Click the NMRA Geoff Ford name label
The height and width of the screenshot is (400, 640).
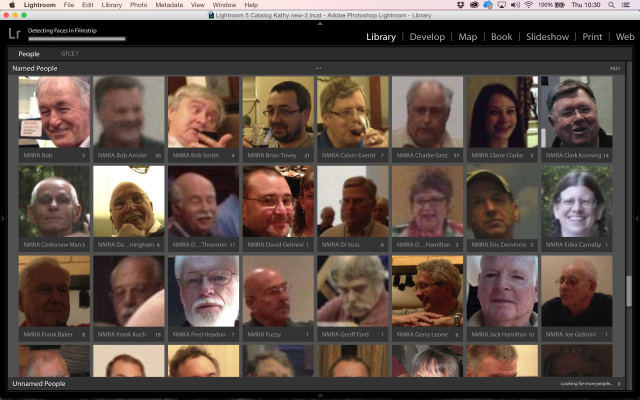[345, 334]
